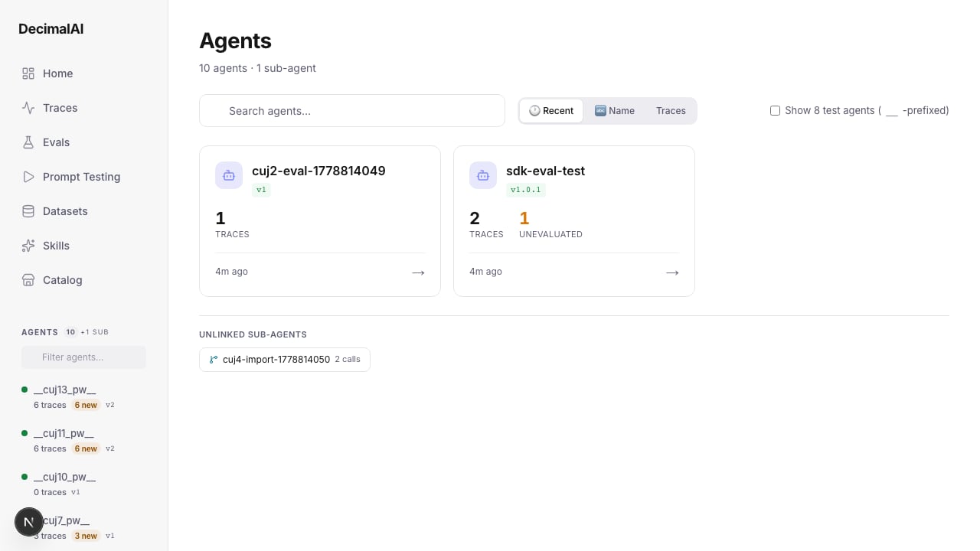Click the arrow on sdk-eval-test card

(672, 272)
